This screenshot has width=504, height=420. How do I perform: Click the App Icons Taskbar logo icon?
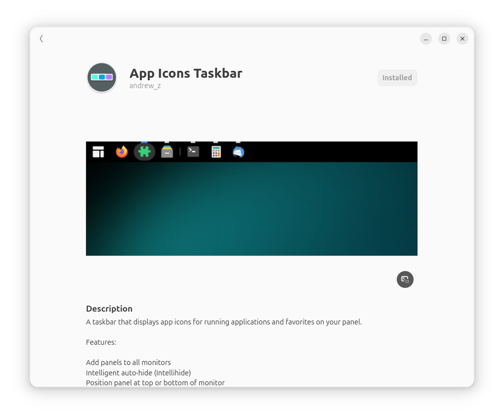(101, 78)
